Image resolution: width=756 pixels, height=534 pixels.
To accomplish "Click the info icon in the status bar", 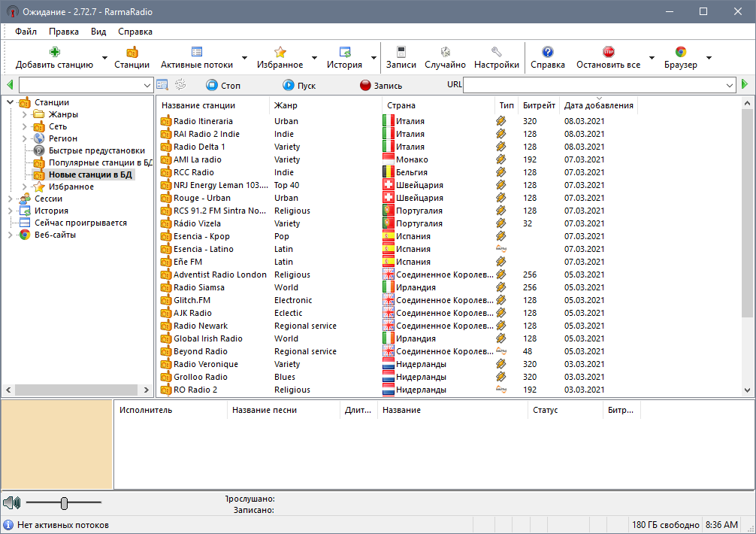I will (8, 525).
